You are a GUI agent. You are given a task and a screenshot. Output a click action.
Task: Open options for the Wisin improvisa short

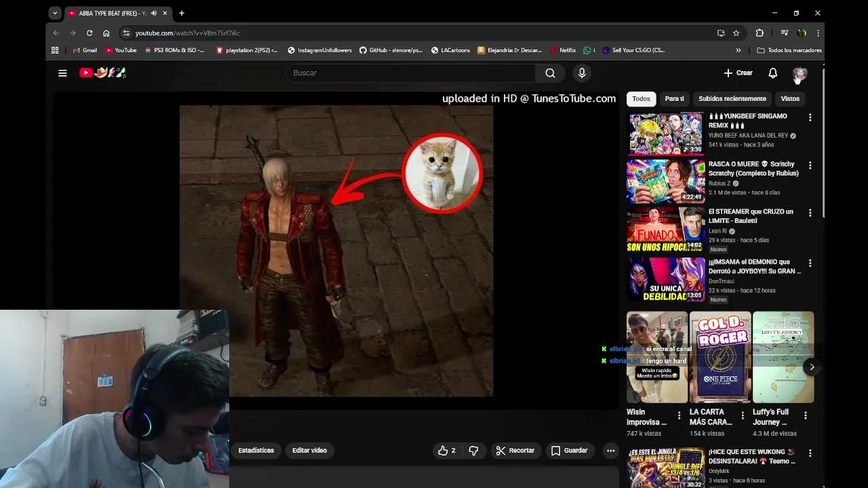pos(679,415)
